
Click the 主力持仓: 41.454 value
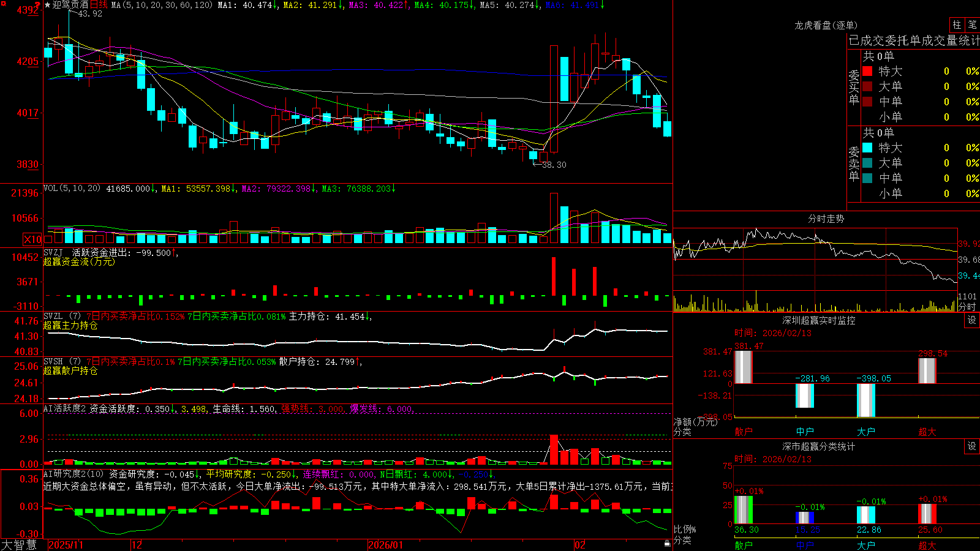click(328, 317)
